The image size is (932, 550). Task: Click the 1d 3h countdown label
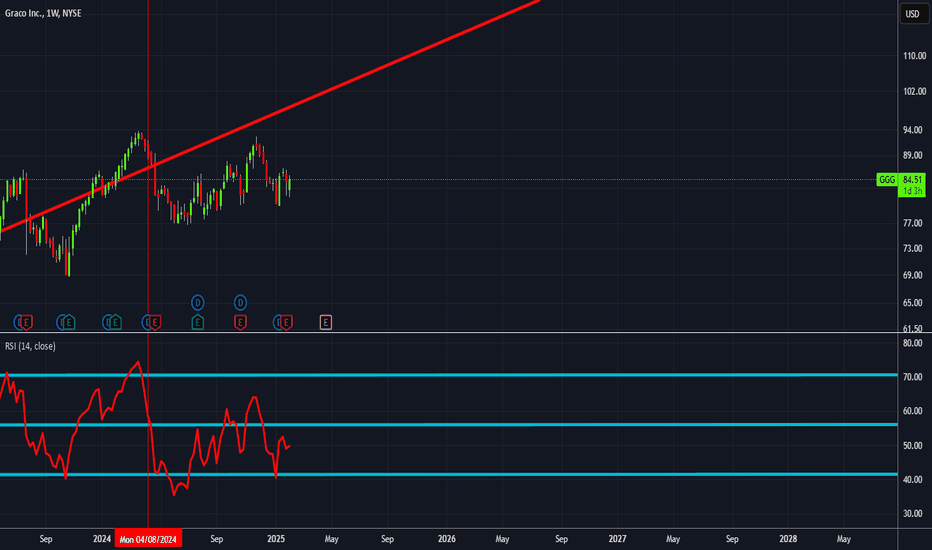[912, 191]
